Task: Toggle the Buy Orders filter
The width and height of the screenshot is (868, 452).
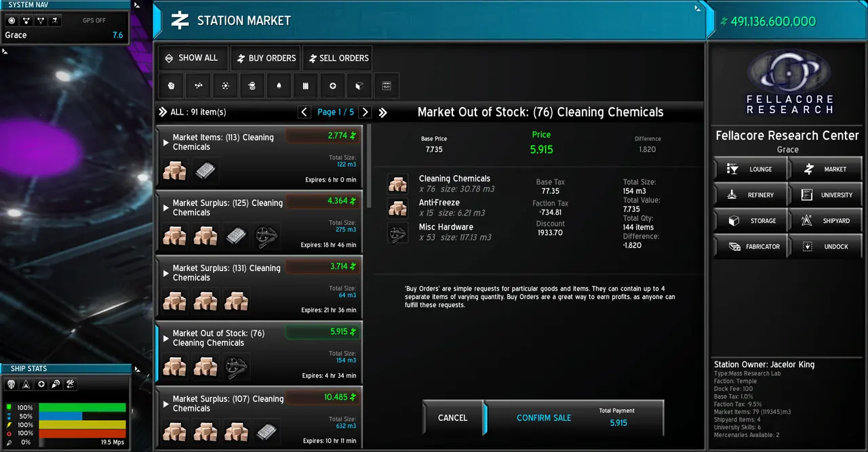Action: 265,58
